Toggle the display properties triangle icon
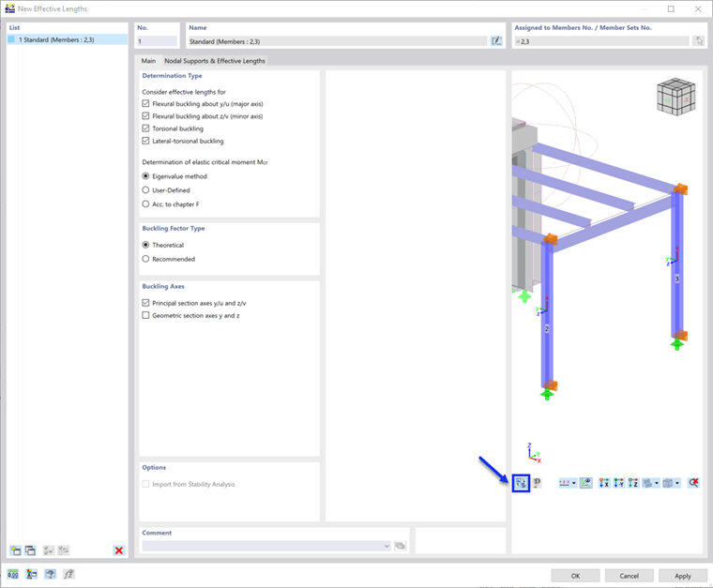This screenshot has width=713, height=588. [x=586, y=483]
